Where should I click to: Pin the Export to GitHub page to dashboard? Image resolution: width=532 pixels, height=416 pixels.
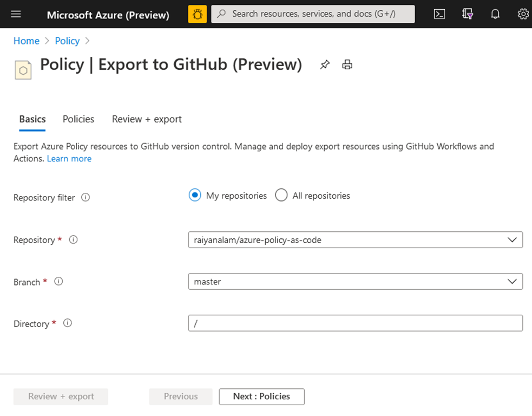tap(325, 64)
